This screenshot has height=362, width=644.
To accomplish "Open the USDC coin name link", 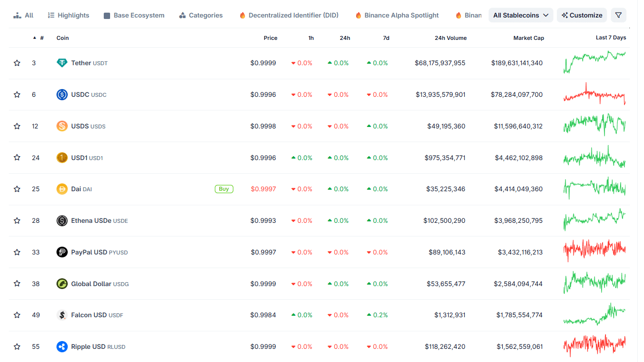I will click(x=89, y=95).
